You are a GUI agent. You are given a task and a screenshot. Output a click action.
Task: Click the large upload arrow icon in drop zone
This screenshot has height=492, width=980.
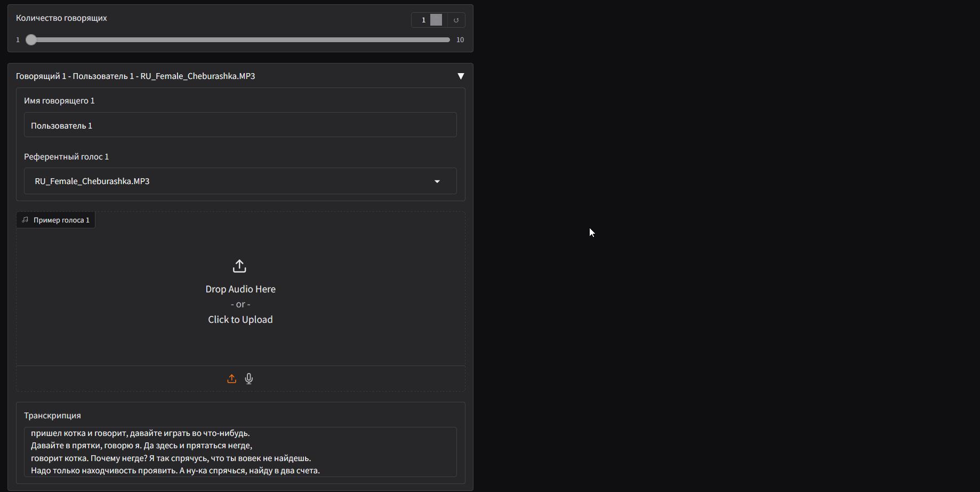239,266
